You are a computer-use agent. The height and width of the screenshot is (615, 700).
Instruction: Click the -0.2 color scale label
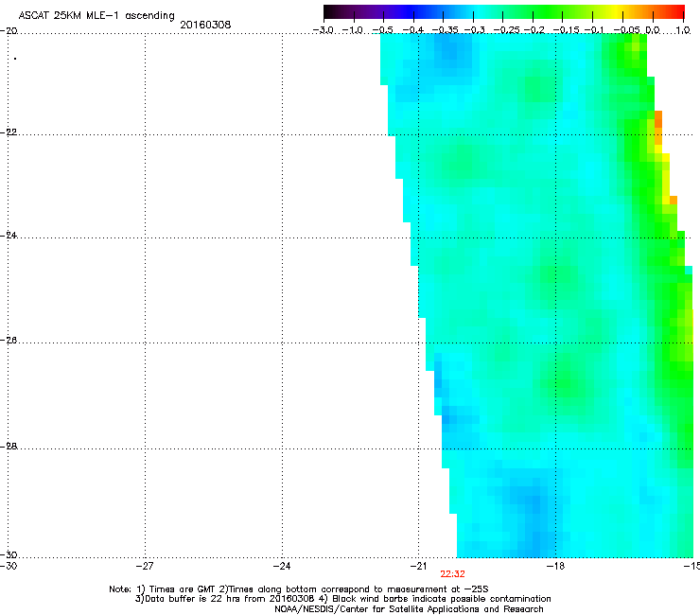(x=534, y=30)
